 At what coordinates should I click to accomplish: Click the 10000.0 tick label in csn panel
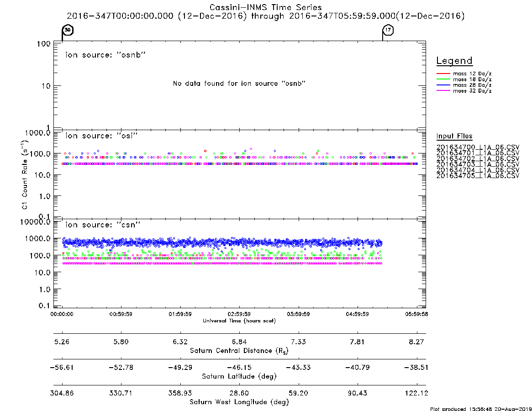tap(35, 222)
